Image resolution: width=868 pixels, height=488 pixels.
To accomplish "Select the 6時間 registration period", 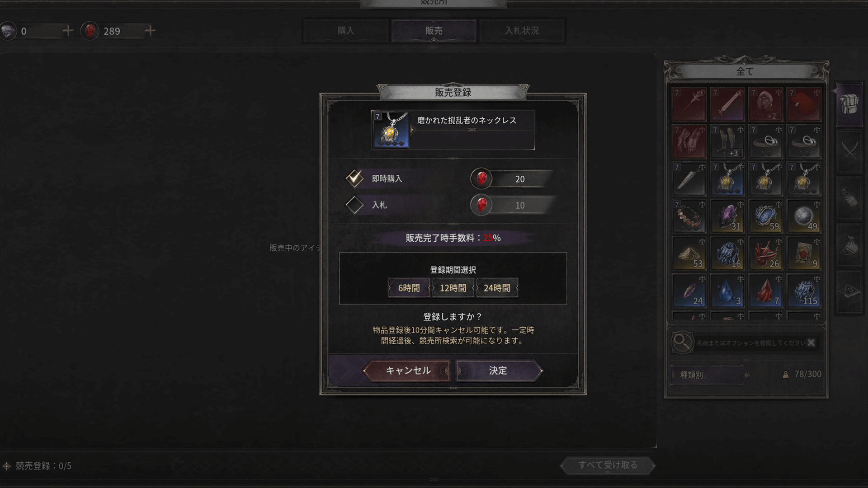I will click(409, 288).
